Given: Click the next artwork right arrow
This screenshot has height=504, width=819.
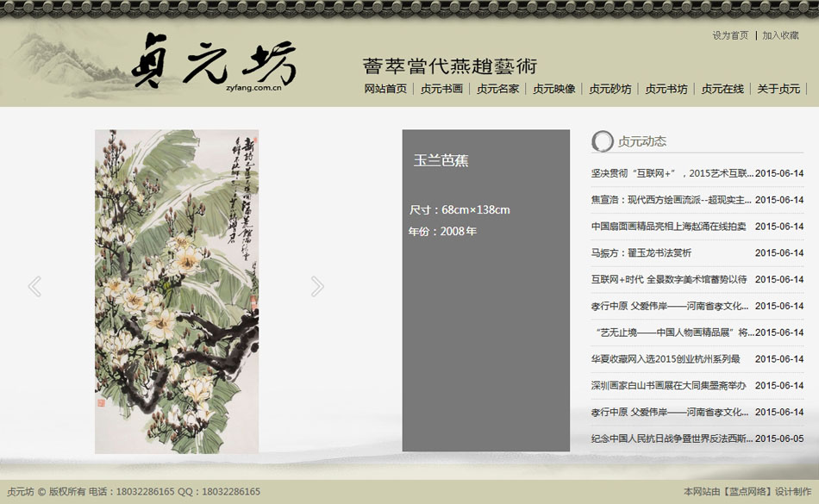Looking at the screenshot, I should (317, 287).
